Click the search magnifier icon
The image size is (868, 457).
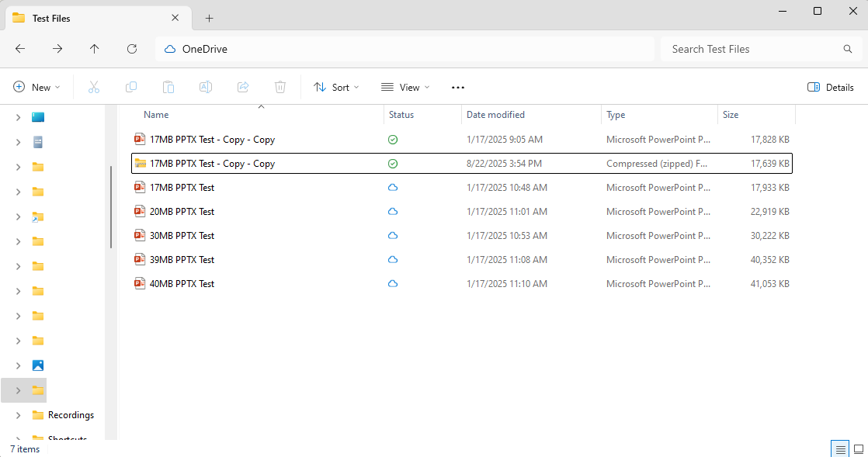[848, 49]
